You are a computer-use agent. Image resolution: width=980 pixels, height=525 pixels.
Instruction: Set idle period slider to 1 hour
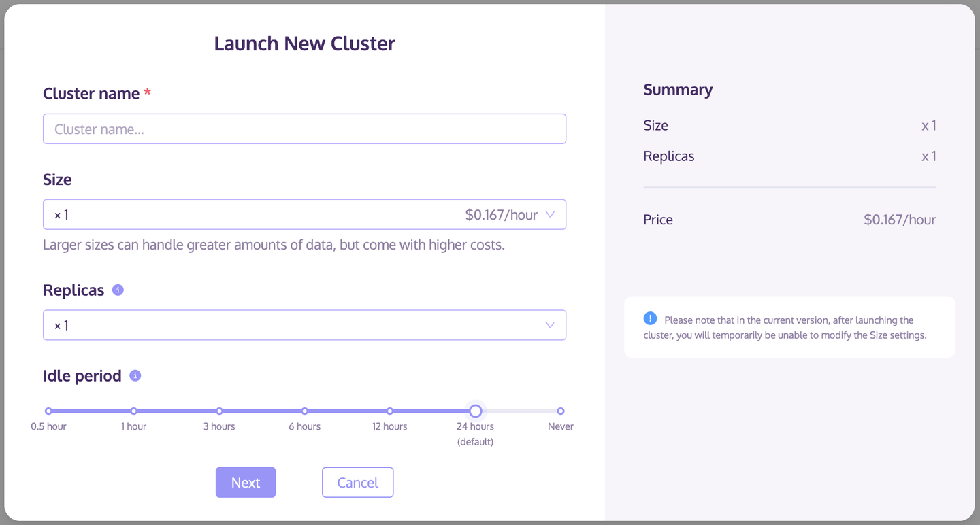tap(134, 411)
